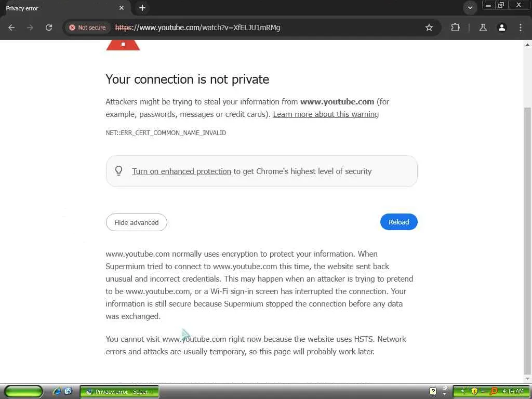Image resolution: width=532 pixels, height=399 pixels.
Task: Open the Learn more about this warning link
Action: click(326, 114)
